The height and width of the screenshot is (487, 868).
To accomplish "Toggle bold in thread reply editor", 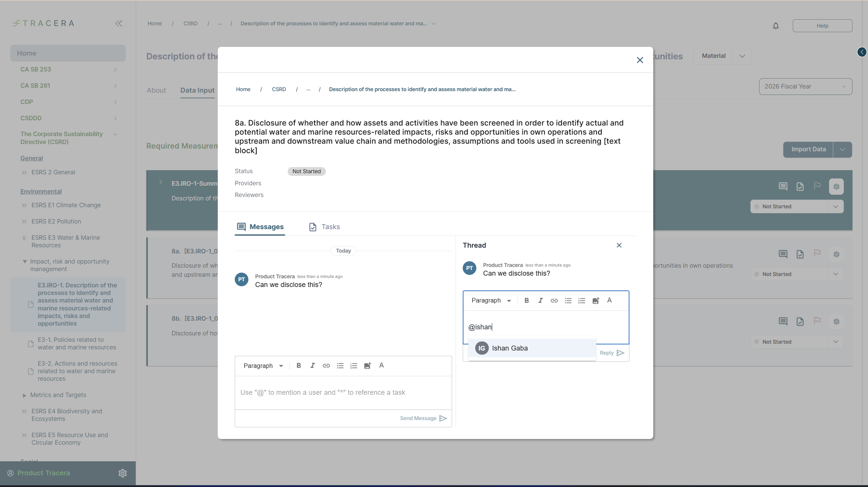I will [x=526, y=301].
